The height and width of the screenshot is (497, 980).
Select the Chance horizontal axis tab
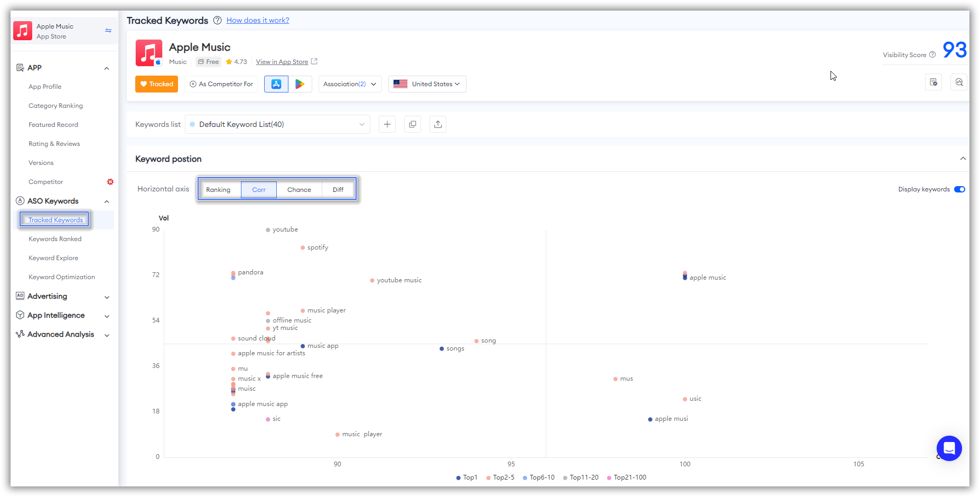coord(299,190)
